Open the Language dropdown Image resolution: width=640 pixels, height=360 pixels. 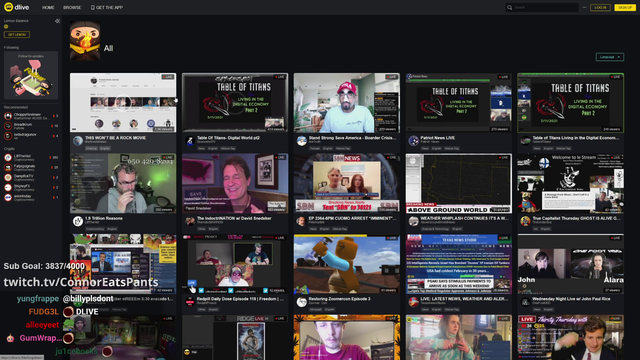click(x=609, y=57)
